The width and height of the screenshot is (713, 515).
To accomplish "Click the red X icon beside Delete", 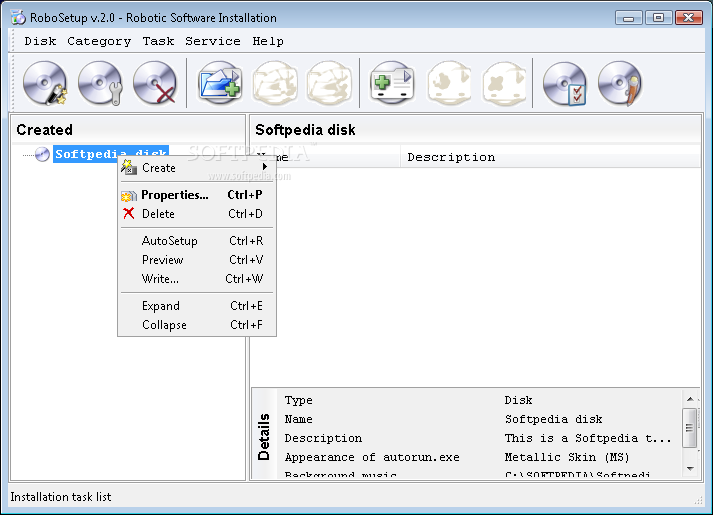I will [x=129, y=213].
